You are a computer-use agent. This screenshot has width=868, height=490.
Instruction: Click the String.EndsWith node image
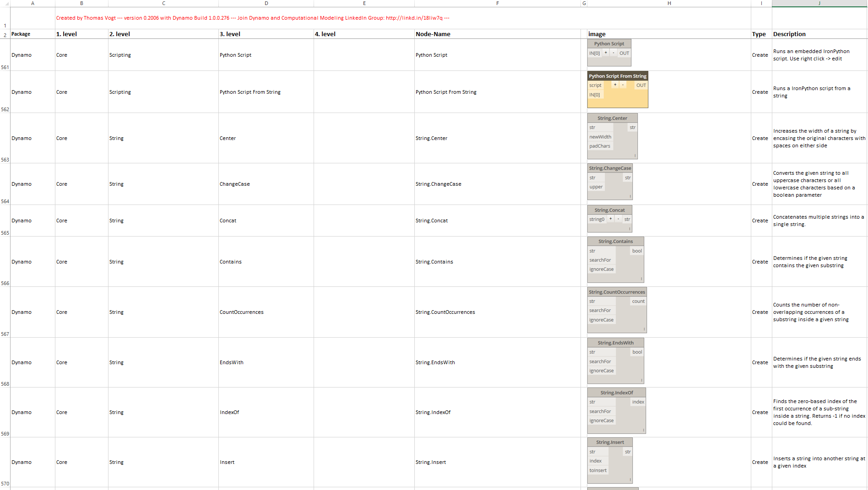pyautogui.click(x=615, y=361)
